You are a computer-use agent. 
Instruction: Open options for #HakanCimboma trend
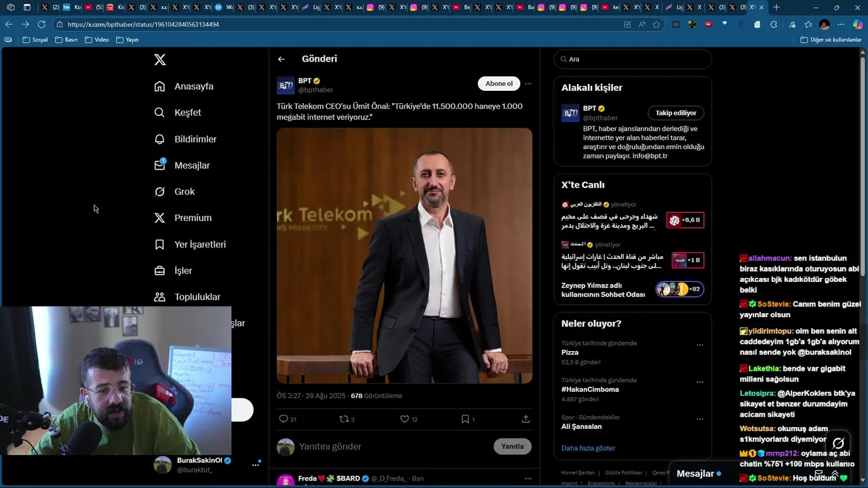tap(700, 382)
